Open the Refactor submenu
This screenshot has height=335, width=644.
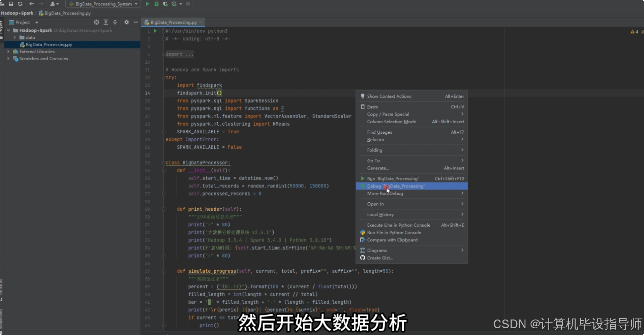pos(412,139)
